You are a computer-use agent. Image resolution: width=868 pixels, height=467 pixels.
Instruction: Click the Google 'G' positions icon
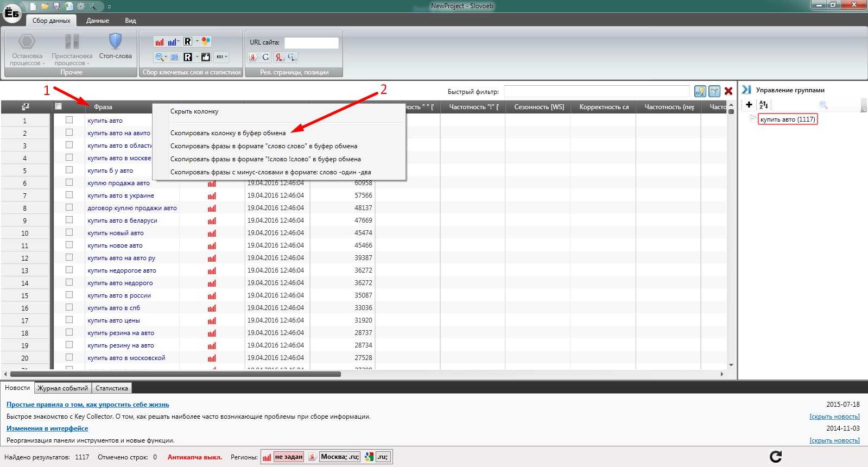pyautogui.click(x=265, y=57)
